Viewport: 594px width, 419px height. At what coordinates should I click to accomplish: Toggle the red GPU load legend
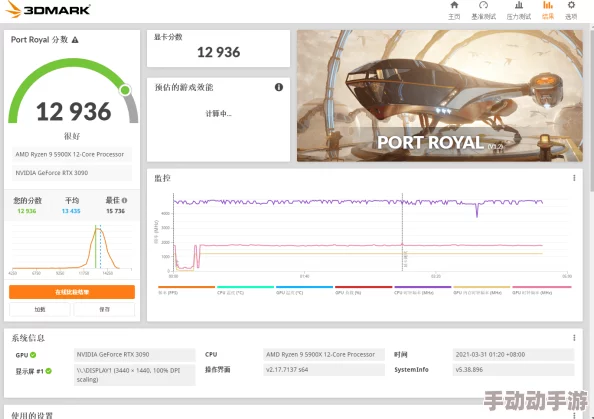click(x=364, y=290)
